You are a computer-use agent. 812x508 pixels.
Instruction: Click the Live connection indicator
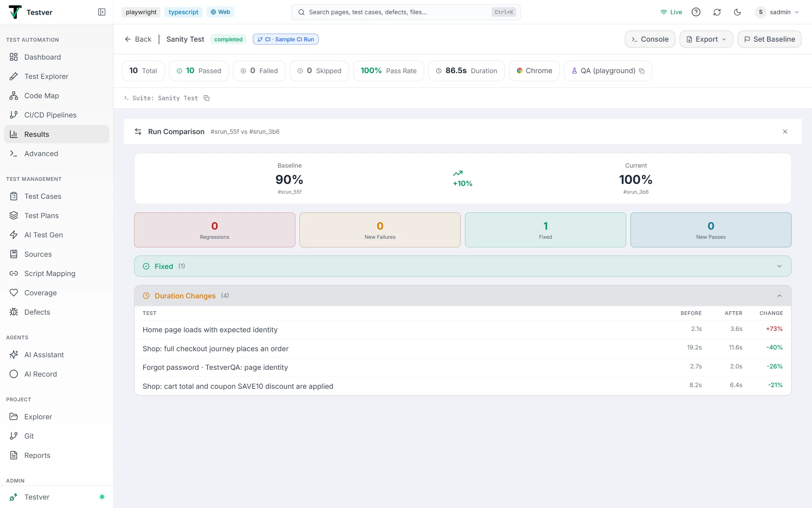[x=671, y=12]
